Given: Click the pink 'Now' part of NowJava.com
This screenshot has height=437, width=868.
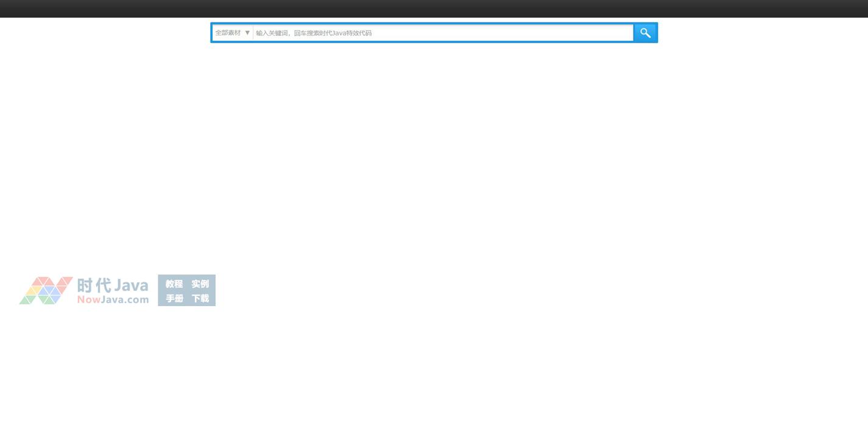Looking at the screenshot, I should click(x=88, y=299).
